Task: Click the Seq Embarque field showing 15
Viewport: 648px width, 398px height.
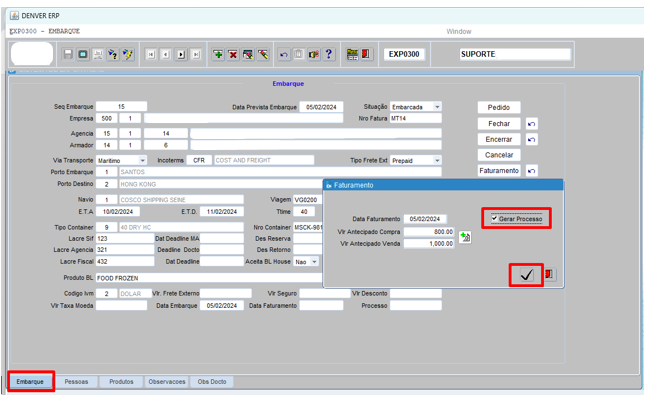Action: click(122, 107)
